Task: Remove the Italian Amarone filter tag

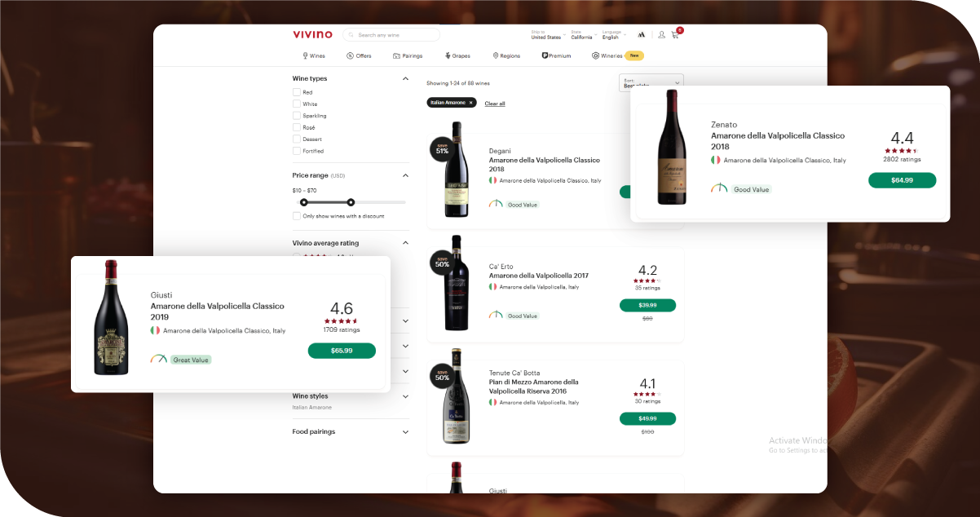Action: (471, 103)
